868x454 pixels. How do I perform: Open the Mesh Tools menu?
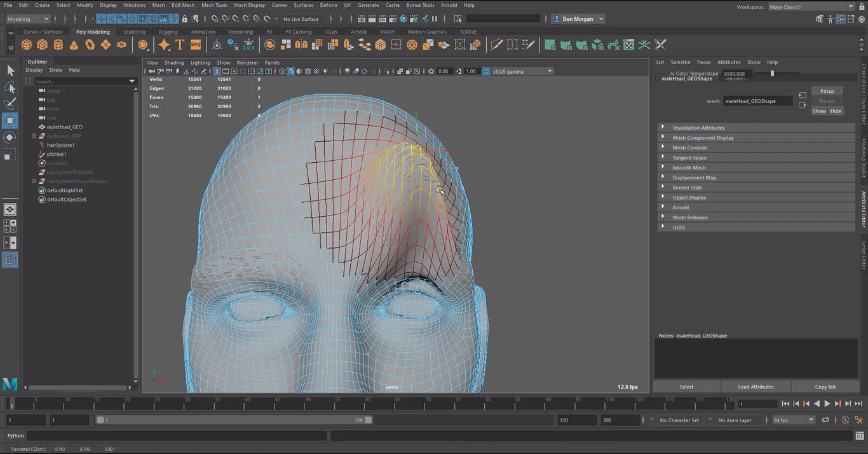[x=214, y=5]
